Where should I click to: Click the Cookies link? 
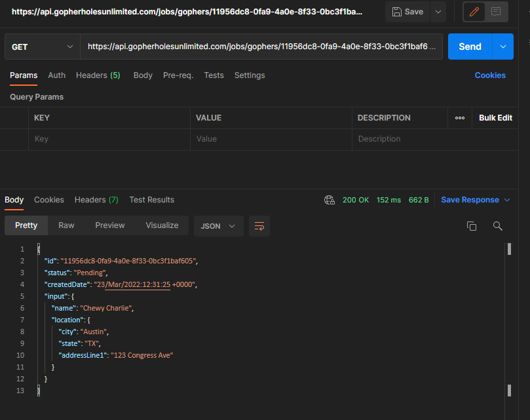[x=489, y=75]
